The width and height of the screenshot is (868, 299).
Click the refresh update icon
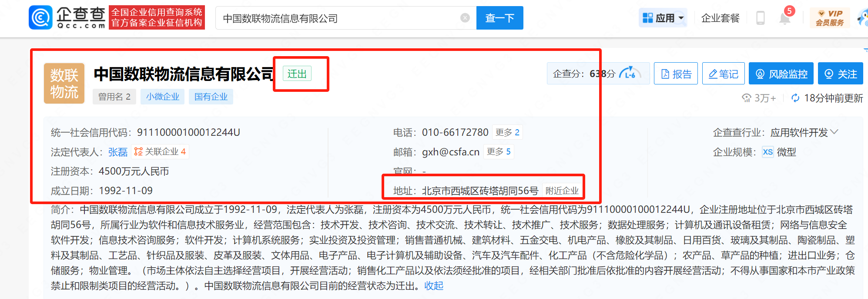795,98
